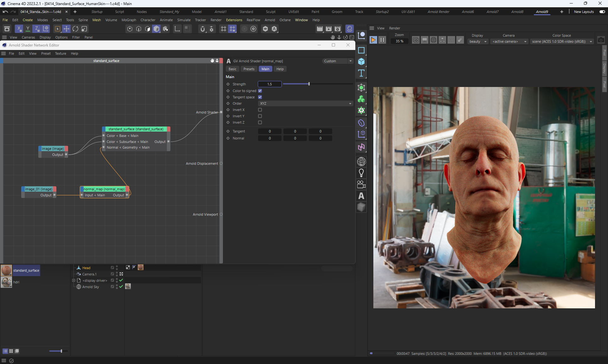Click the Text tool icon in sidebar

pyautogui.click(x=361, y=73)
